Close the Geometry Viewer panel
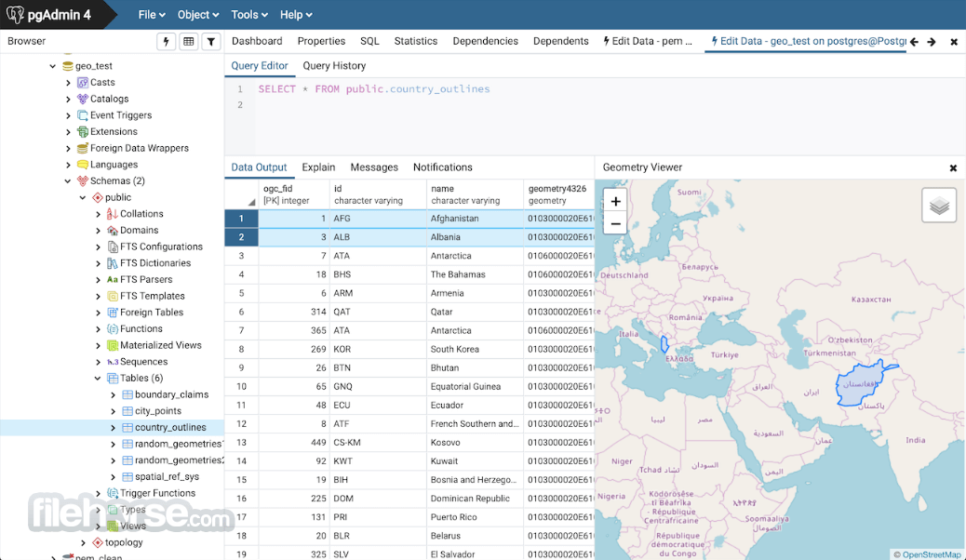The width and height of the screenshot is (966, 560). [953, 167]
